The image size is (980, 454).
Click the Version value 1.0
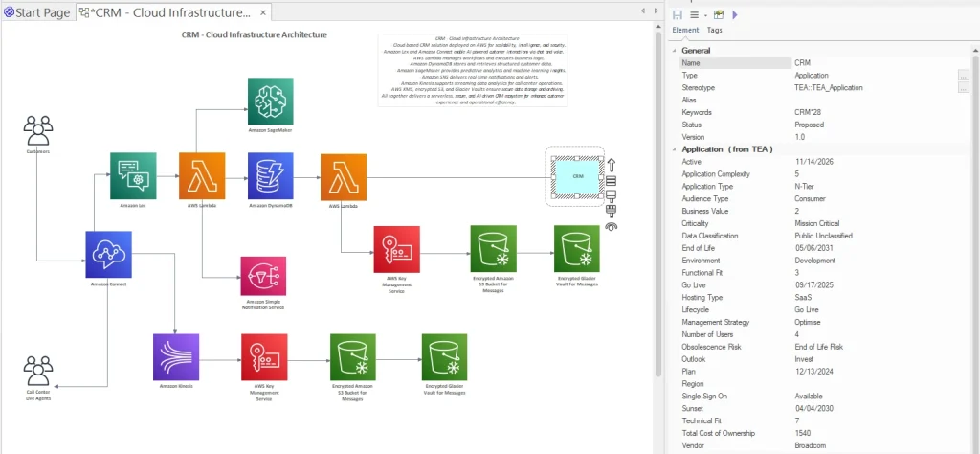coord(799,137)
